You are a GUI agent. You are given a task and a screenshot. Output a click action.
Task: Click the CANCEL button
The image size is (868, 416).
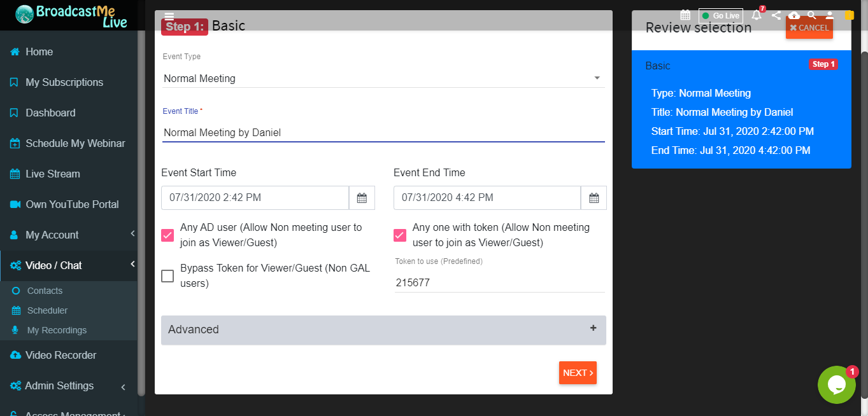point(809,27)
